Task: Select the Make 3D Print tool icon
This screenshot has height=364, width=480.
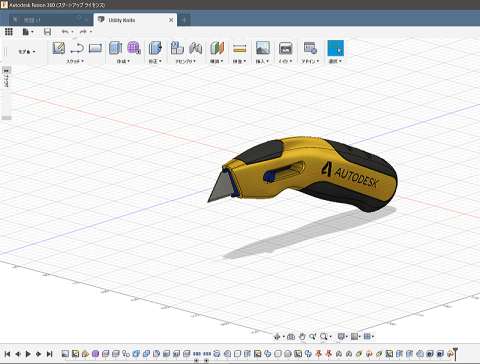Action: tap(285, 48)
